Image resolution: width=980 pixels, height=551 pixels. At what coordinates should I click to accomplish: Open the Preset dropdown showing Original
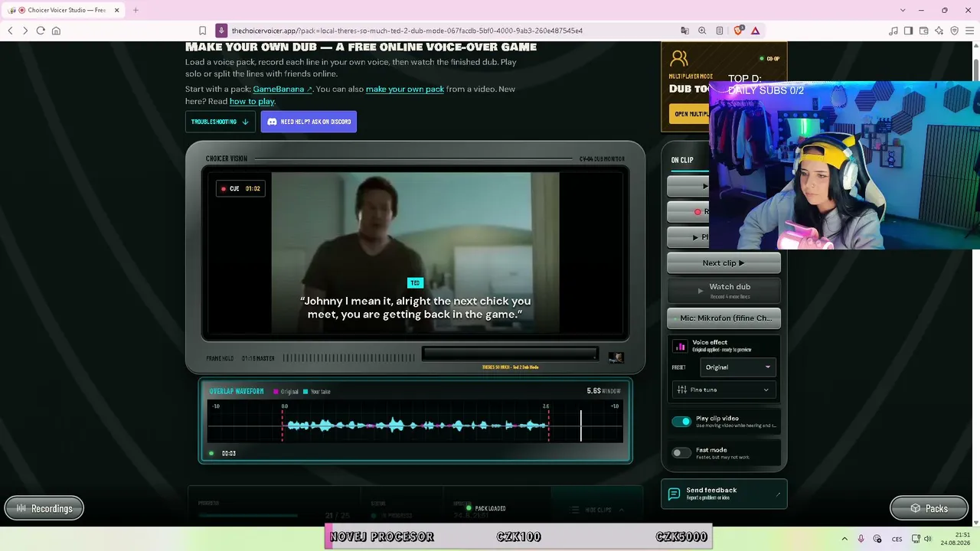tap(738, 367)
